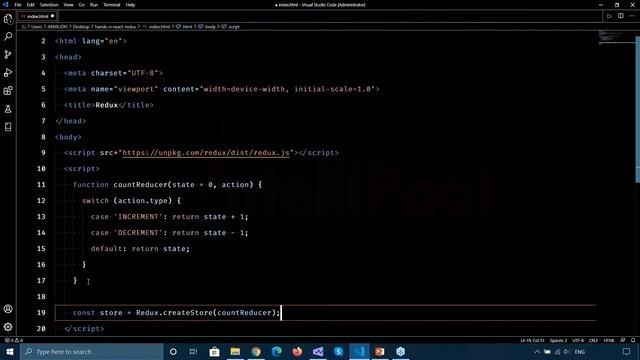
Task: Open the Source Control view
Action: click(x=8, y=55)
